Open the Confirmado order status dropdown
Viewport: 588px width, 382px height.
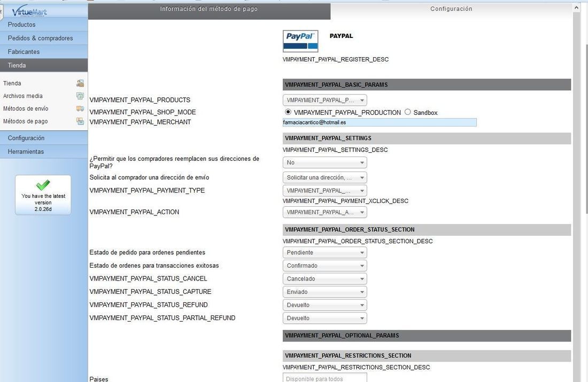coord(325,266)
